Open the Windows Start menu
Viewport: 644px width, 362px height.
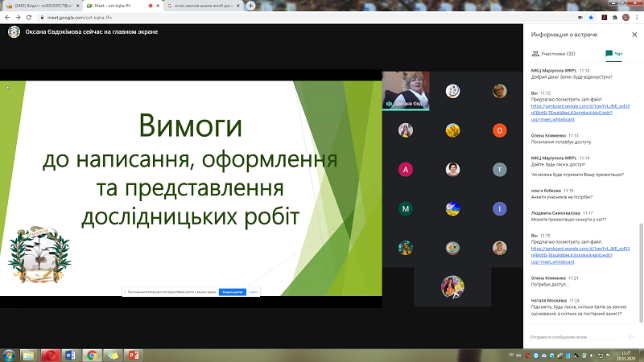pyautogui.click(x=9, y=355)
